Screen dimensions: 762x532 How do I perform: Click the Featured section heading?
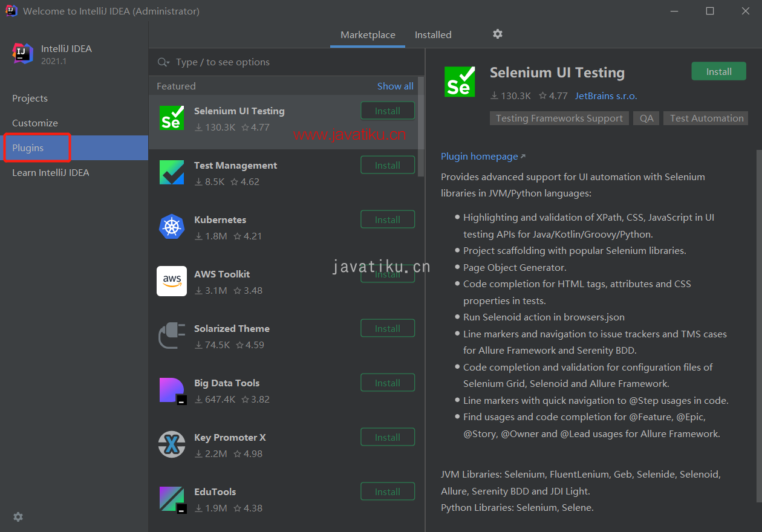[176, 86]
